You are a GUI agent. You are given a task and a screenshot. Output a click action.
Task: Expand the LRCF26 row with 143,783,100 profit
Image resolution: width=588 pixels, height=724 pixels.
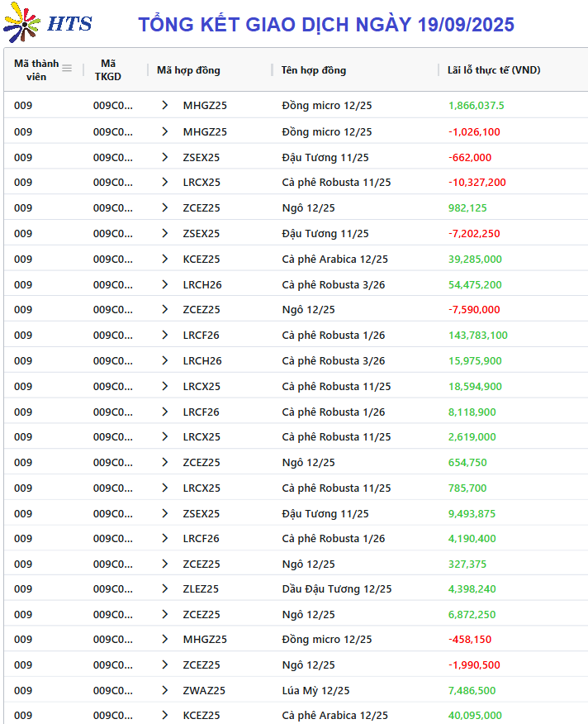(165, 335)
